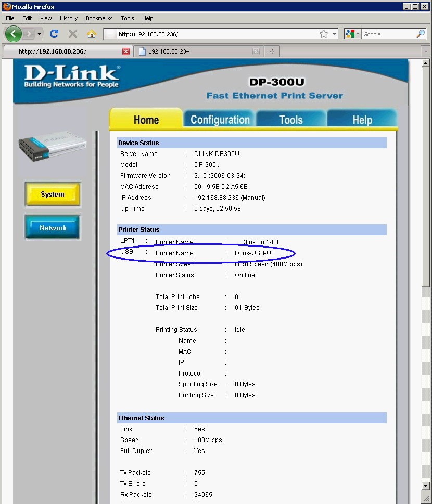Click the 0 KBytes total print size
Screen dimensions: 432x504
(x=247, y=307)
